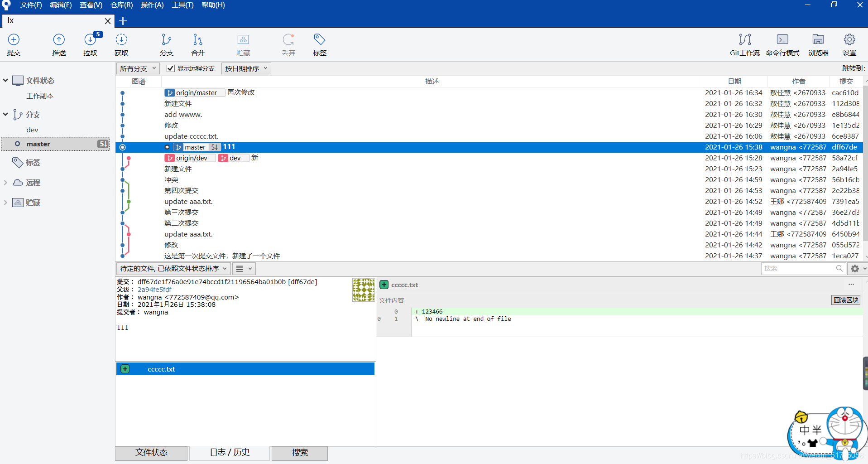Select 工作副本 in sidebar
The image size is (868, 464).
tap(40, 96)
